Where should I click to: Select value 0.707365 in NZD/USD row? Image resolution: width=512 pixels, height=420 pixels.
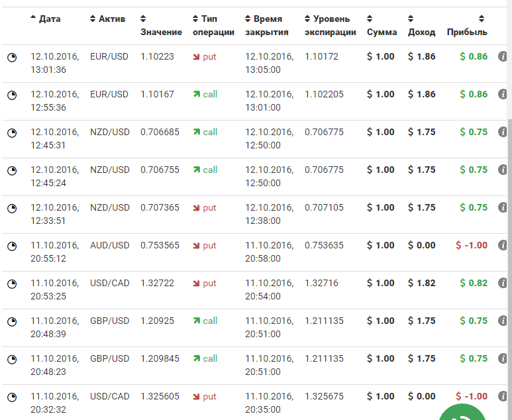click(x=160, y=207)
